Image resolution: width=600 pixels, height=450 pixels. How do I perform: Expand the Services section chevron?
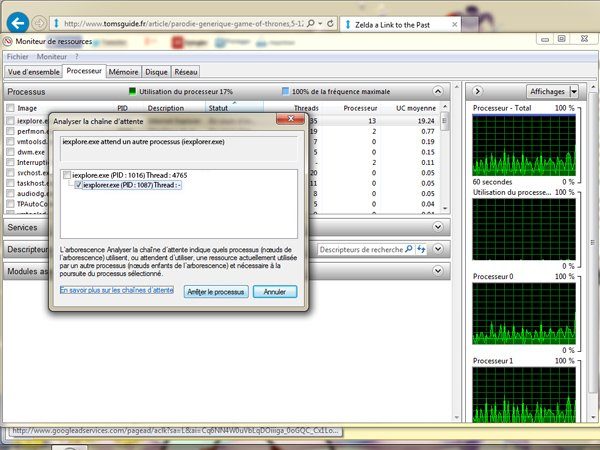tap(438, 227)
